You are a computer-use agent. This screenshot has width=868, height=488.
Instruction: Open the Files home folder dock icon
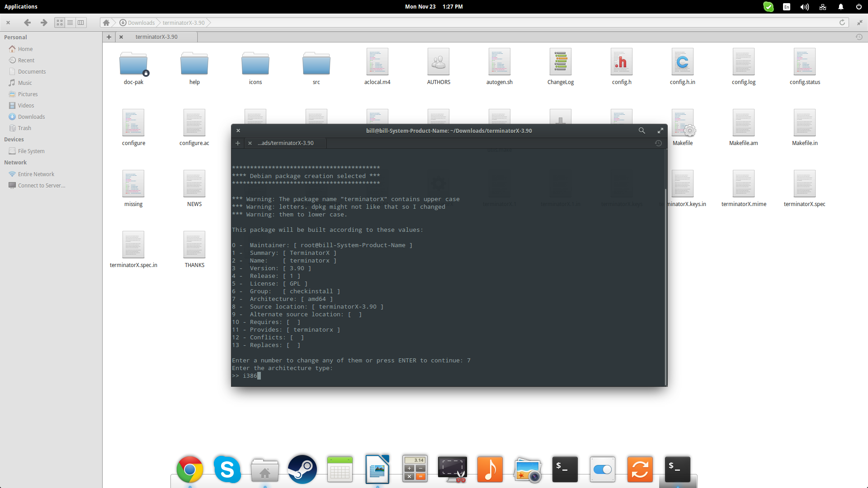265,469
